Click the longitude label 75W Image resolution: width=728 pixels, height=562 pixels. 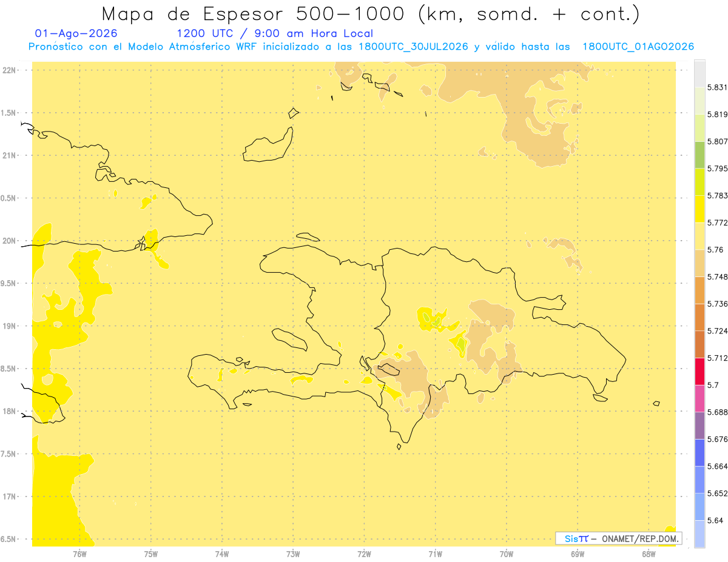[x=151, y=554]
